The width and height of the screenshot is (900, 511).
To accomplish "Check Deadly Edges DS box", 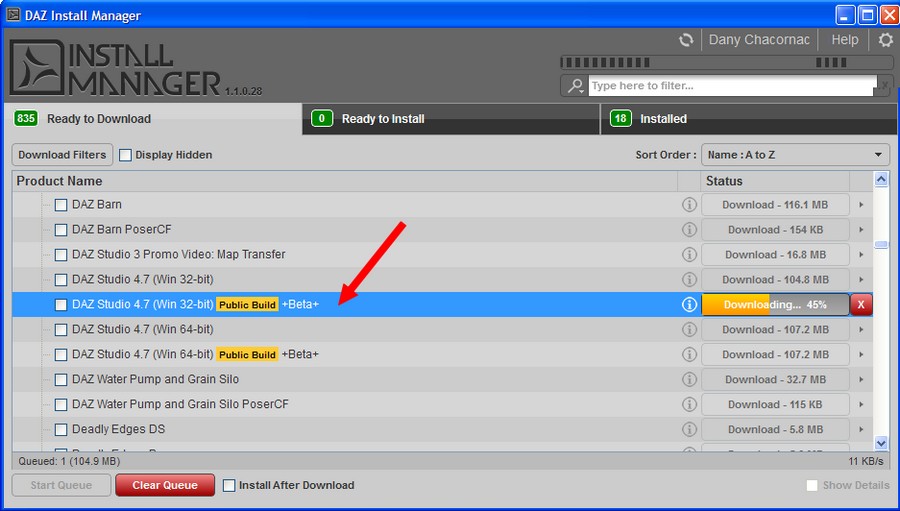I will (x=60, y=429).
